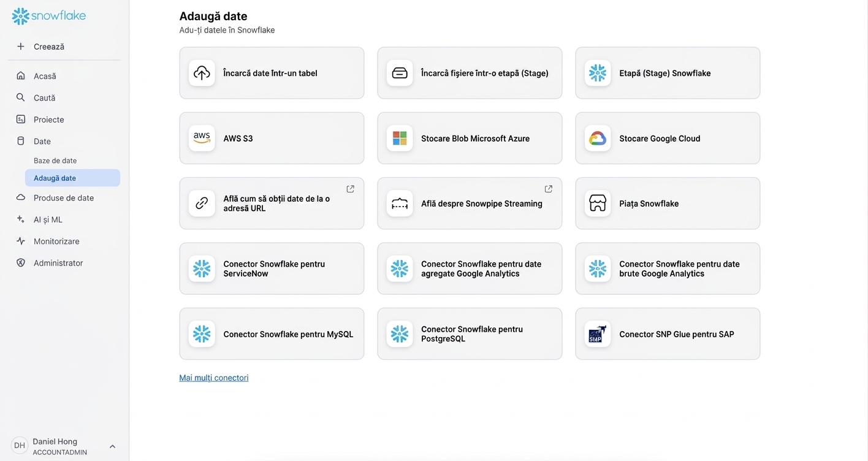
Task: Select Stocare Blob Microsoft Azure label
Action: 475,139
